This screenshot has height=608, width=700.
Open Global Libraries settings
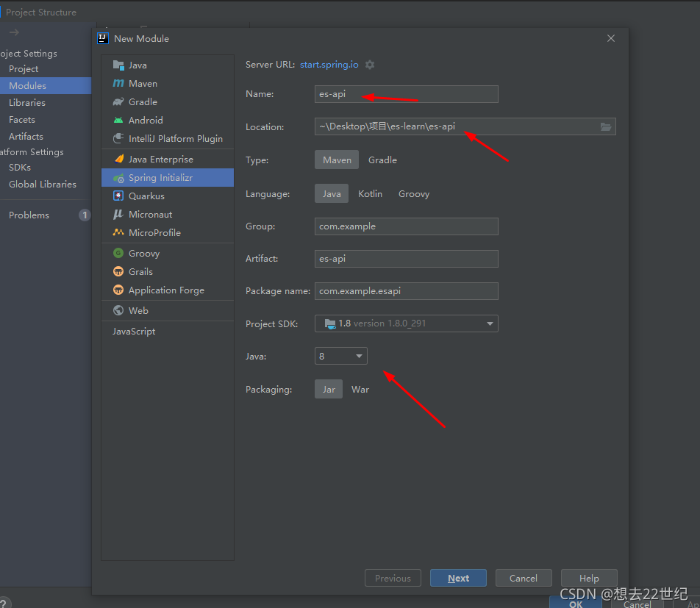tap(43, 185)
